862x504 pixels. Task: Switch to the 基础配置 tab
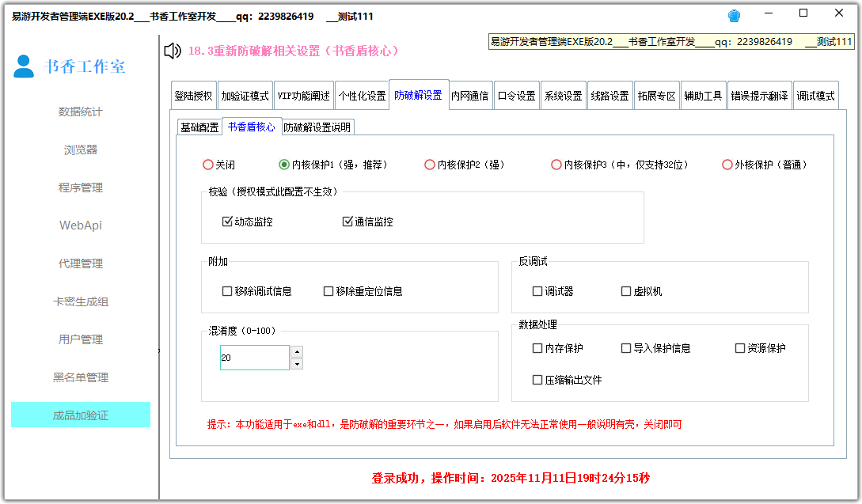tap(199, 127)
